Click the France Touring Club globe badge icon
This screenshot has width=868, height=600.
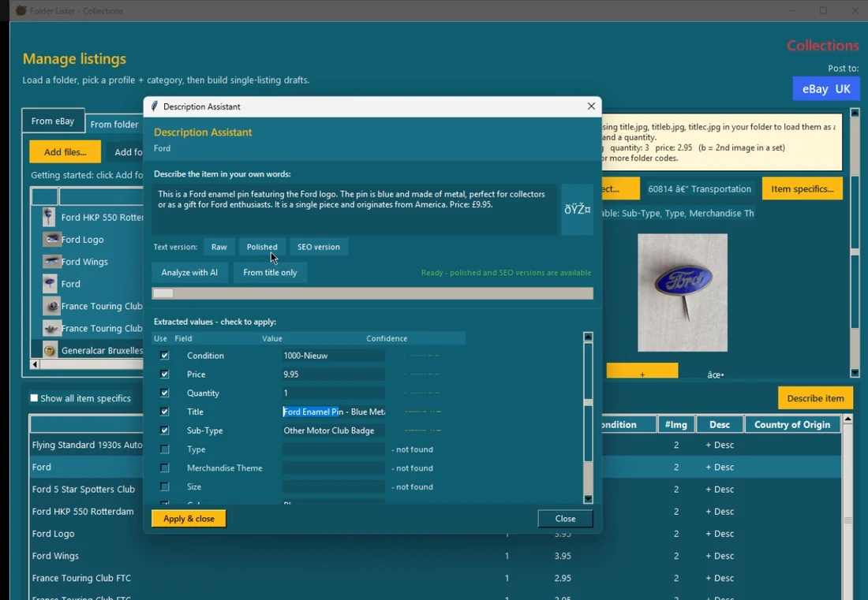[51, 306]
